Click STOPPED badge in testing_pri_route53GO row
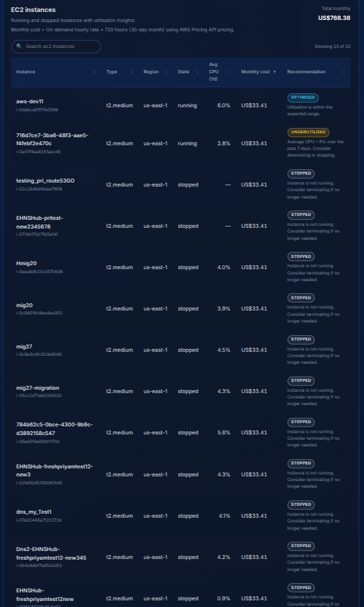364x607 pixels. [301, 173]
